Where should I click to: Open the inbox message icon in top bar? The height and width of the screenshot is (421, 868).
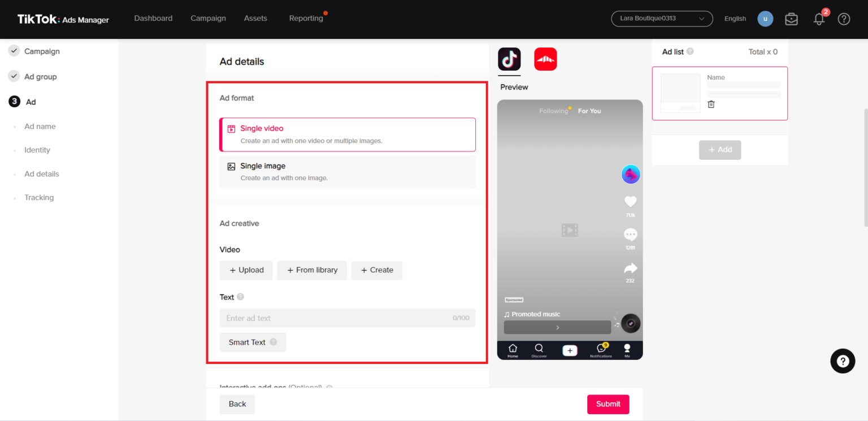point(791,19)
